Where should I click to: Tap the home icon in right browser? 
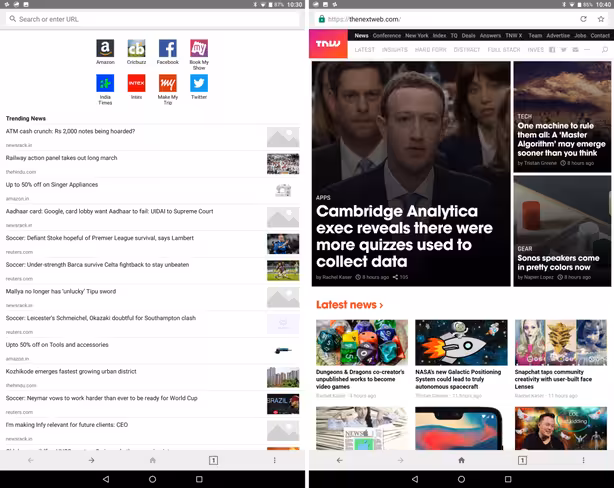[461, 460]
